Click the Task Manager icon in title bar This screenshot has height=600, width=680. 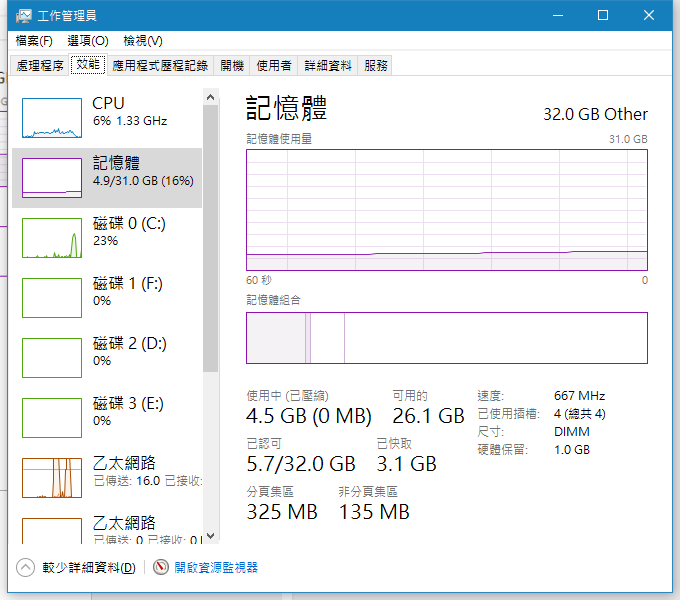(x=24, y=16)
